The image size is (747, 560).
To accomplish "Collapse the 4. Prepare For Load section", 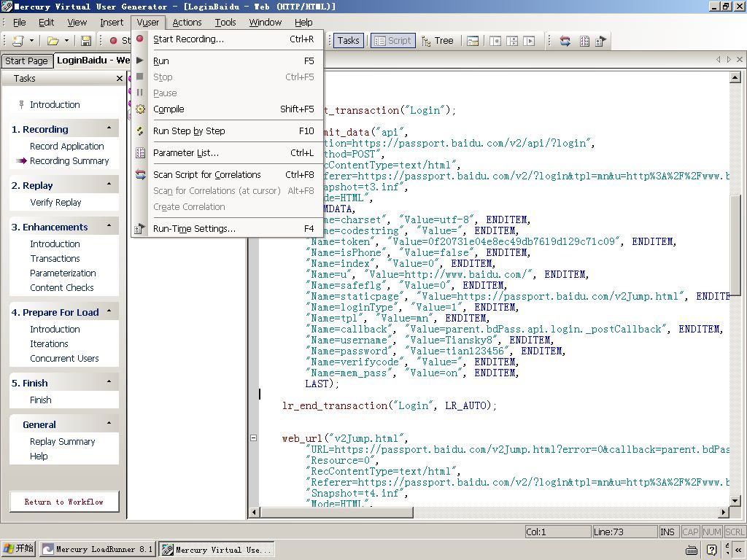I will [109, 311].
